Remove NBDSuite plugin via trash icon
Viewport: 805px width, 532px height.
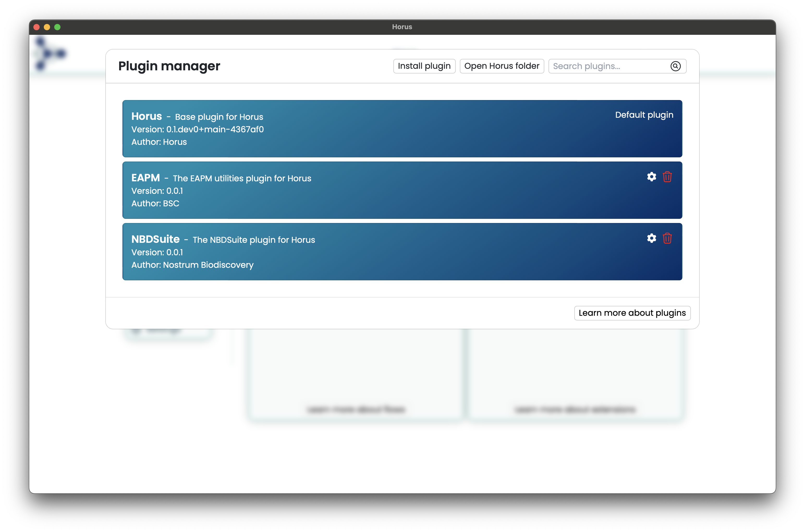(667, 238)
